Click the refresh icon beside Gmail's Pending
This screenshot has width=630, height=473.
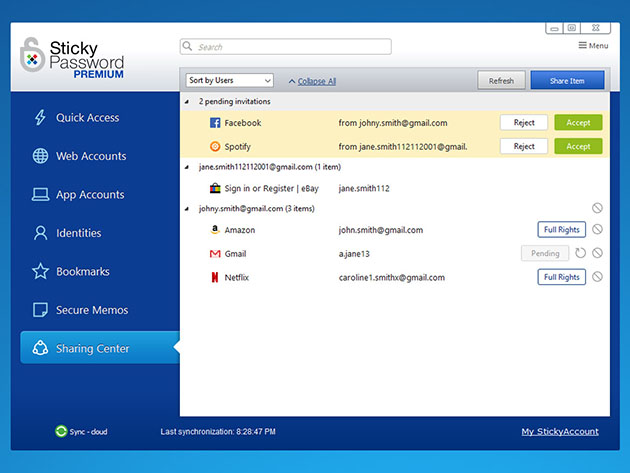580,254
